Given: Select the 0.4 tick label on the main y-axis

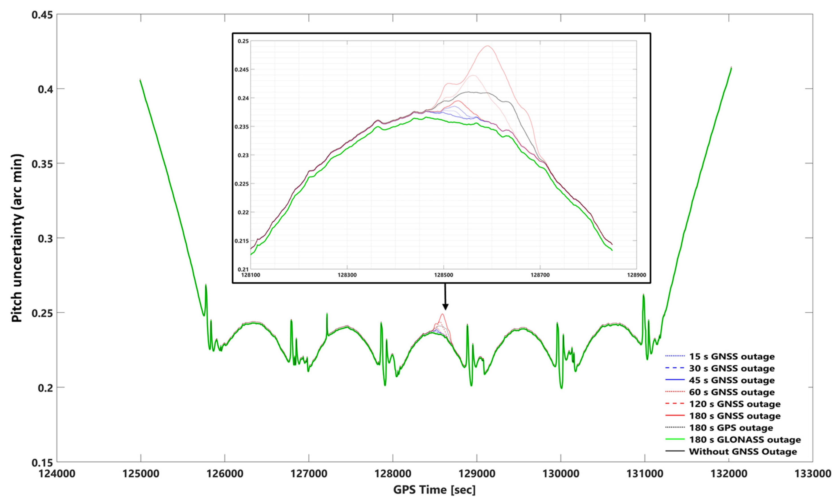Looking at the screenshot, I should click(x=45, y=89).
